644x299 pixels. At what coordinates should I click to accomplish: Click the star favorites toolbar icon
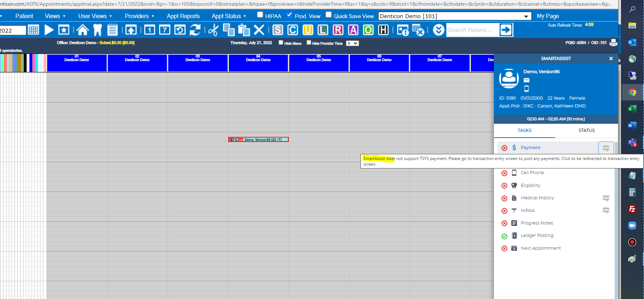pyautogui.click(x=64, y=30)
